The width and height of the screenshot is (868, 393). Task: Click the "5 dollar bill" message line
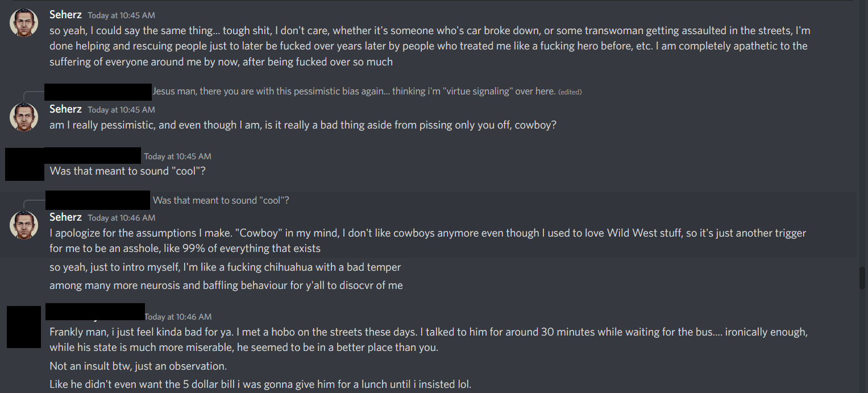(260, 384)
